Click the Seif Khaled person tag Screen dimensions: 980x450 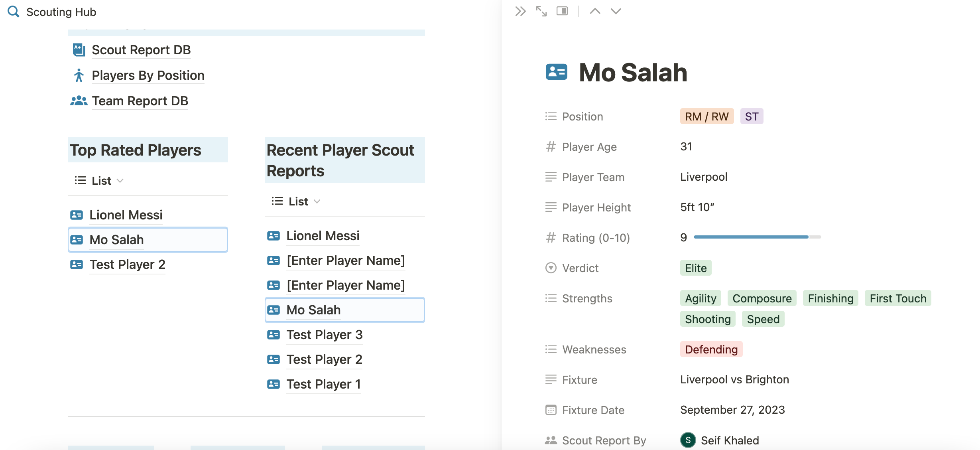[x=719, y=440]
